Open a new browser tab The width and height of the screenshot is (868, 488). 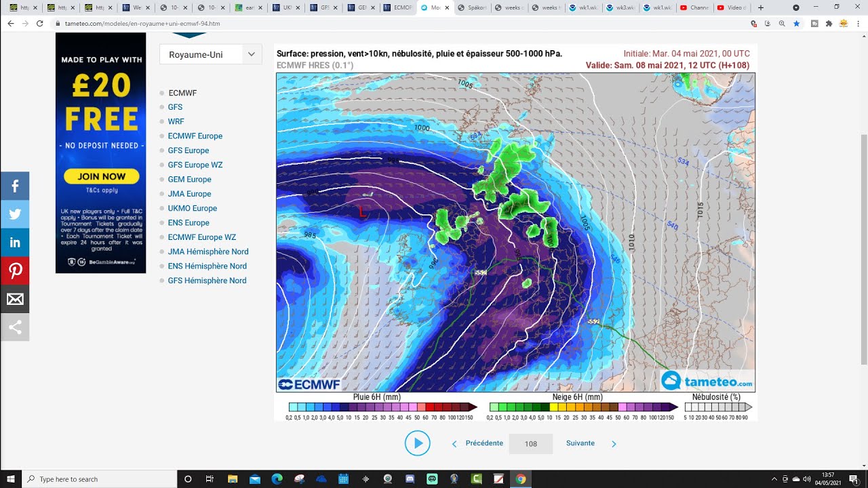tap(761, 7)
